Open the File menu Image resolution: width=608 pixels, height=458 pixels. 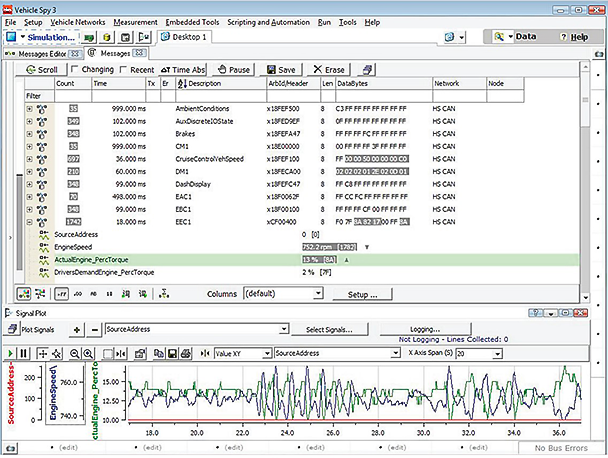10,22
